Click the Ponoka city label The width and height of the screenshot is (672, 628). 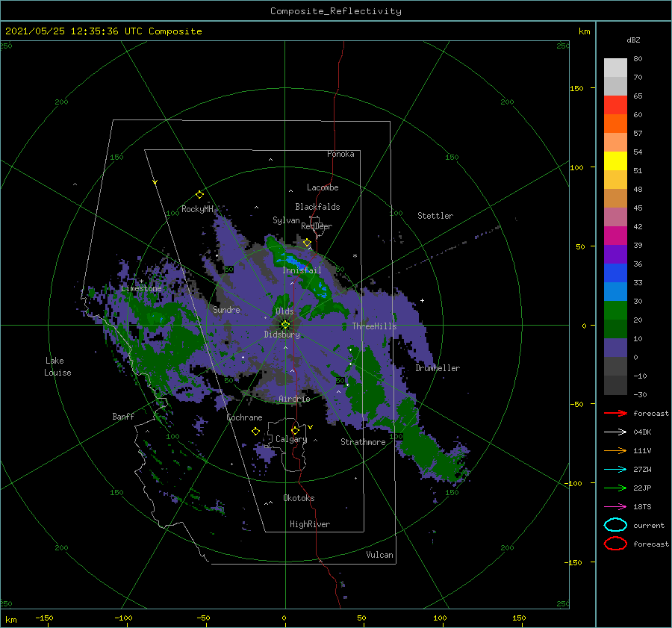pyautogui.click(x=340, y=154)
